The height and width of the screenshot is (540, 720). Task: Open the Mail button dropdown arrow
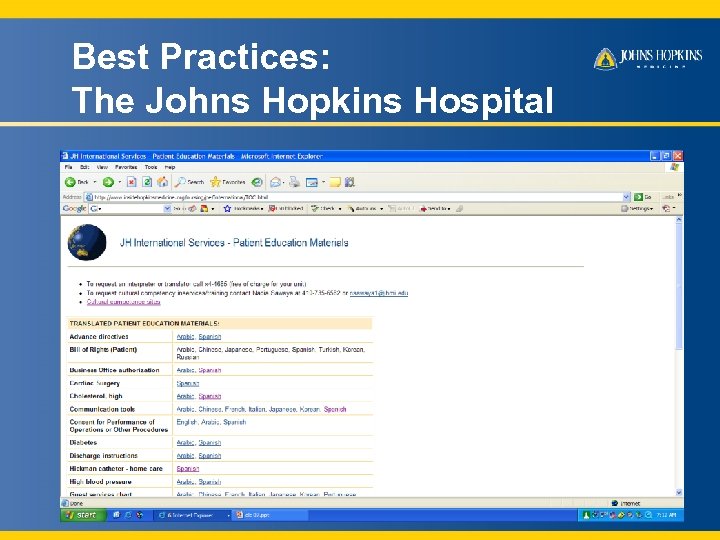coord(283,182)
